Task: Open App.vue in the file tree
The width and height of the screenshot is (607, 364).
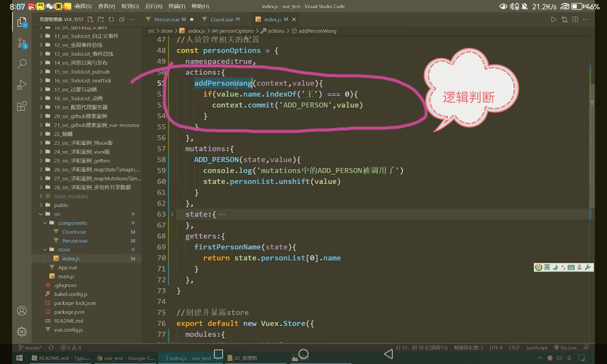Action: pos(67,268)
